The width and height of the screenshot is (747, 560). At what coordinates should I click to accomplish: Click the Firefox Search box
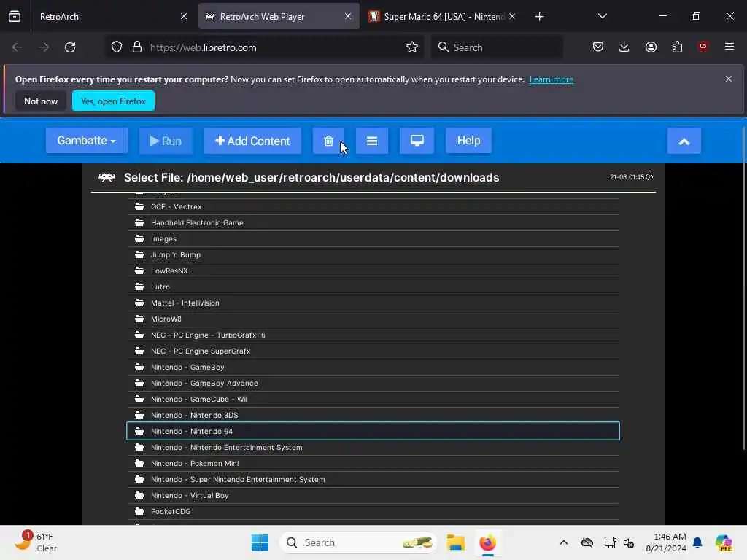pyautogui.click(x=498, y=47)
